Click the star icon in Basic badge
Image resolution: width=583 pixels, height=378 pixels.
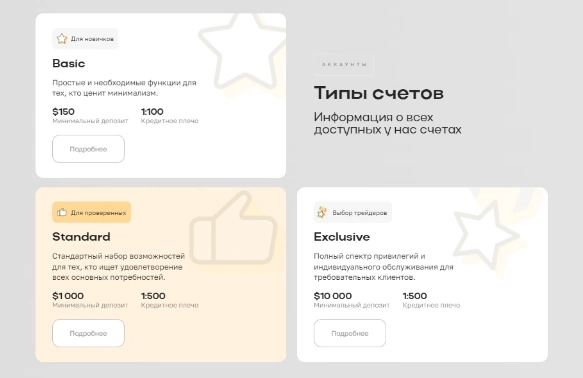point(62,39)
